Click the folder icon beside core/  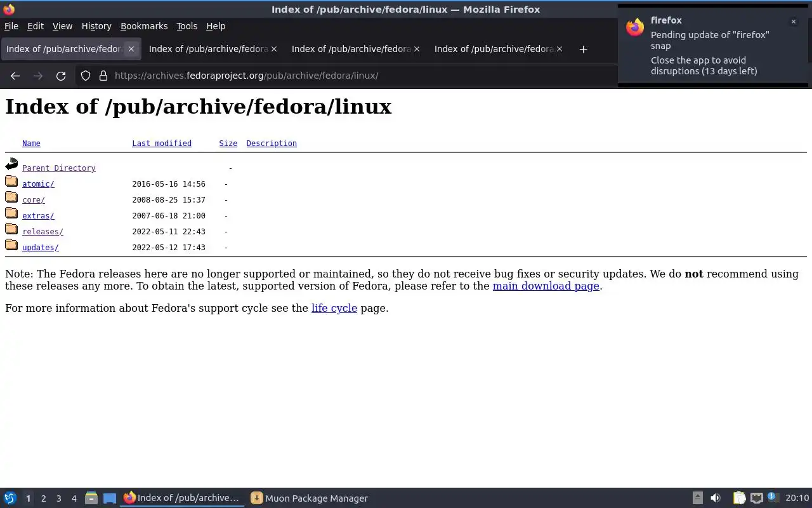point(11,197)
